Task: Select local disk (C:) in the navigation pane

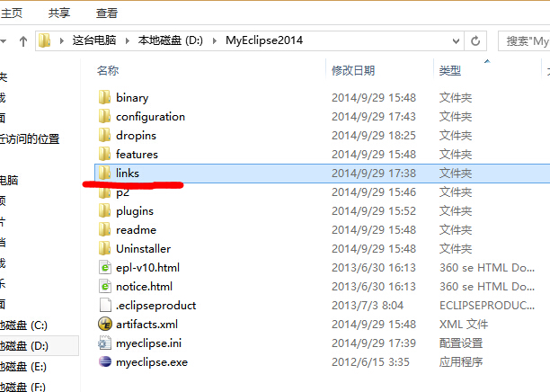Action: [23, 325]
